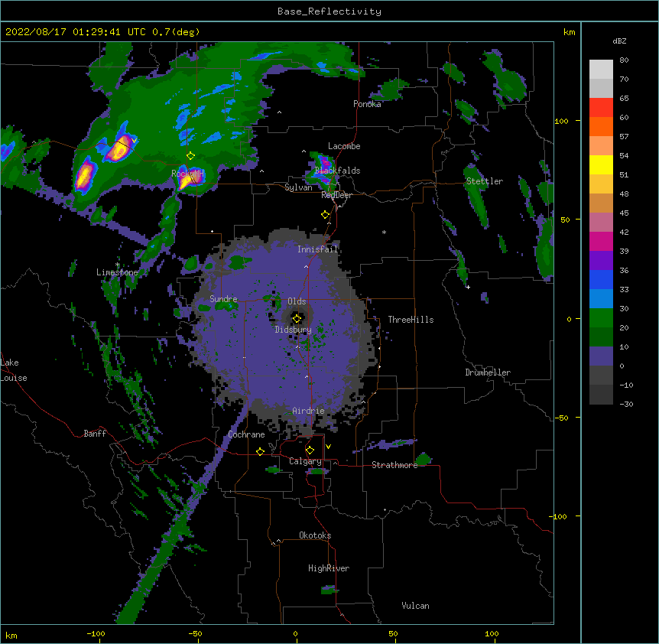Screen dimensions: 659x644
Task: Click the yellow radar site marker near Olds
Action: point(297,319)
